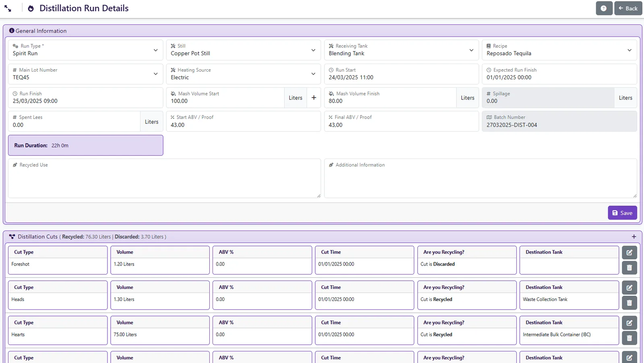Open the Receiving Tank dropdown
Screen dimensions: 644x363
pyautogui.click(x=401, y=50)
